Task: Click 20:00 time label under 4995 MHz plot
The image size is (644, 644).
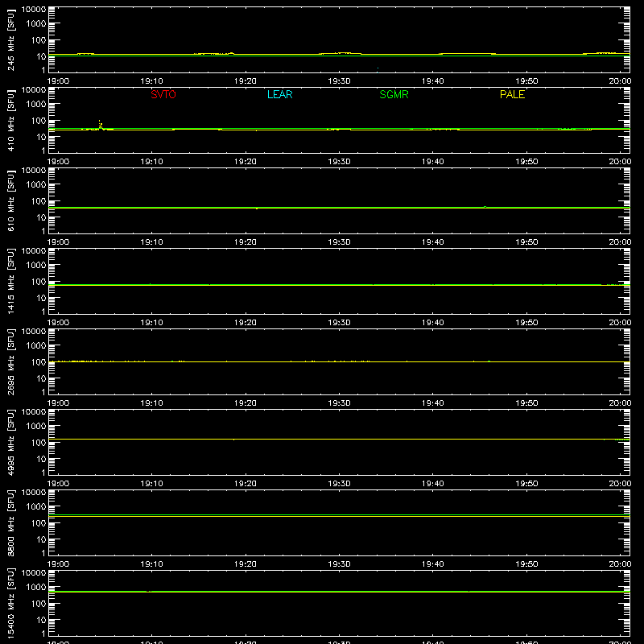Action: 620,484
